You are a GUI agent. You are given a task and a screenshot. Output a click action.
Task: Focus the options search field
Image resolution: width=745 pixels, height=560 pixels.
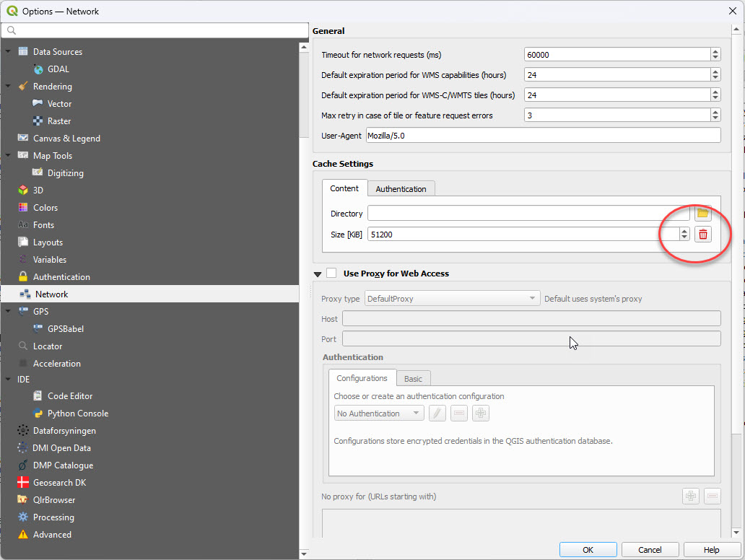pyautogui.click(x=155, y=30)
